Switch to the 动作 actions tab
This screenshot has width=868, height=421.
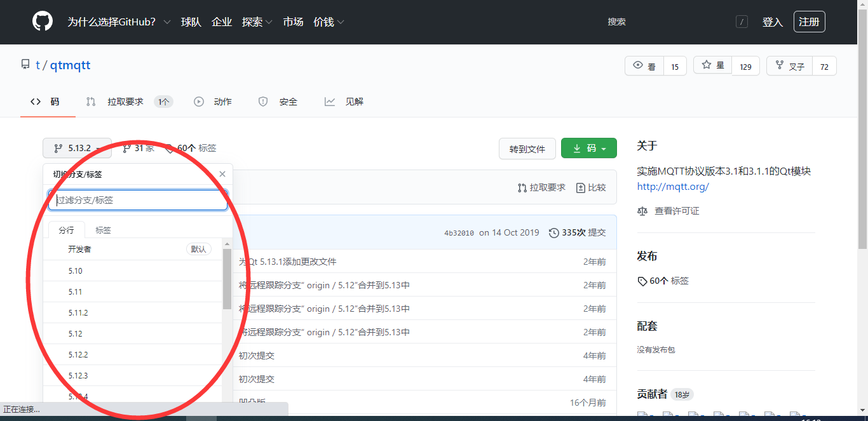[213, 102]
